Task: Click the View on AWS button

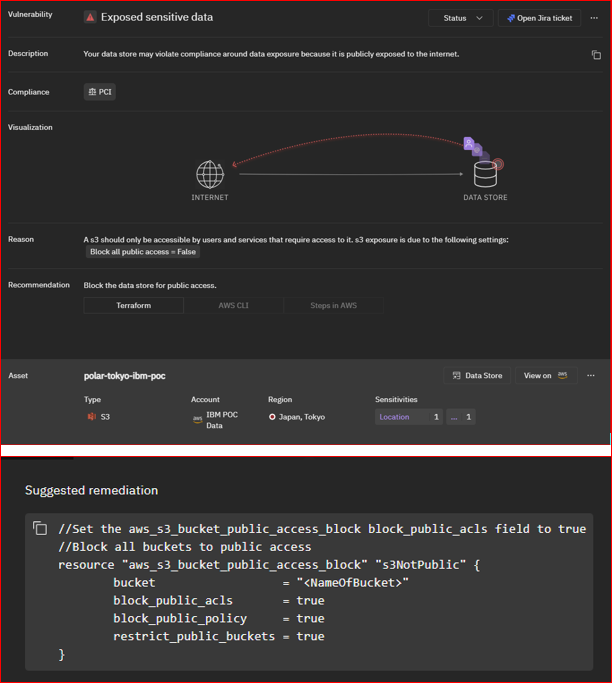Action: point(545,375)
